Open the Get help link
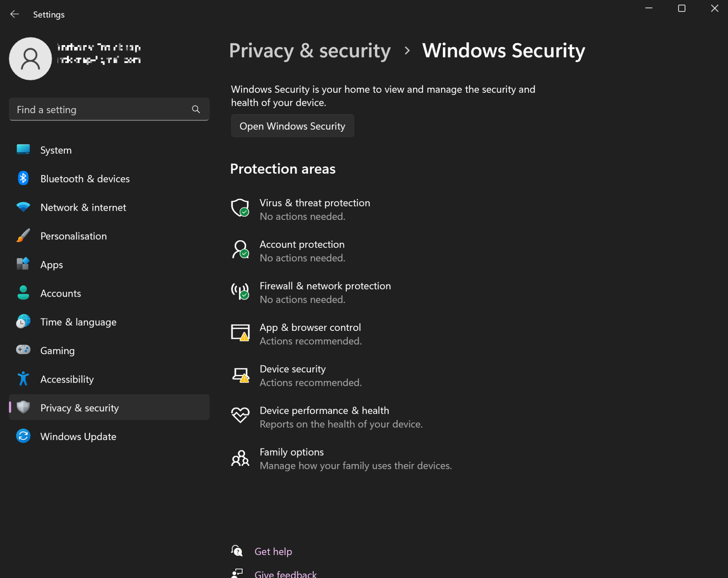The height and width of the screenshot is (578, 728). click(273, 551)
